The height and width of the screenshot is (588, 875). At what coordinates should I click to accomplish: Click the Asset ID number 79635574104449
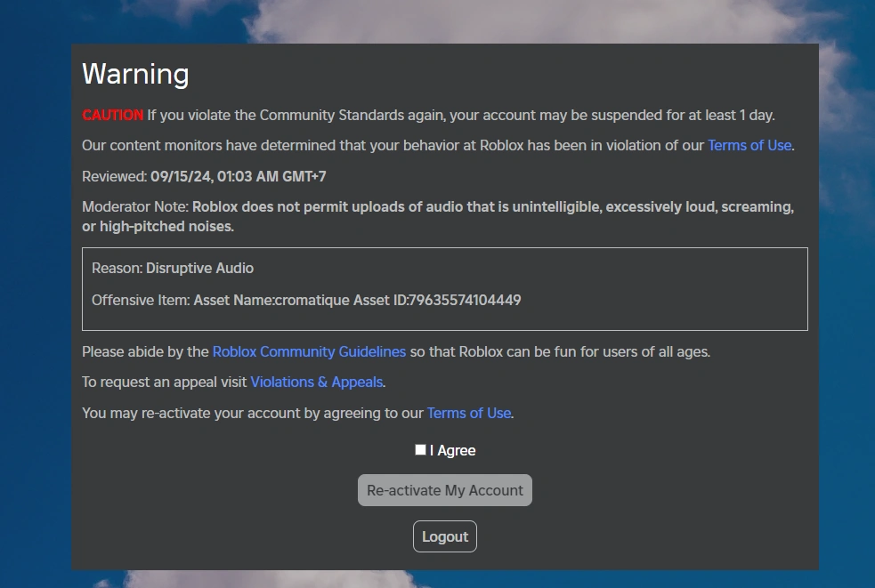coord(464,300)
